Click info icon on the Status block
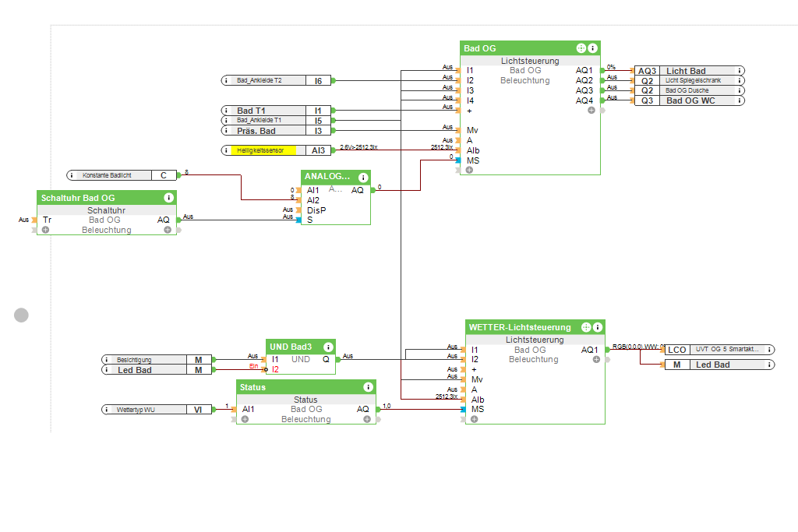Screen dimensions: 798x532 (368, 387)
